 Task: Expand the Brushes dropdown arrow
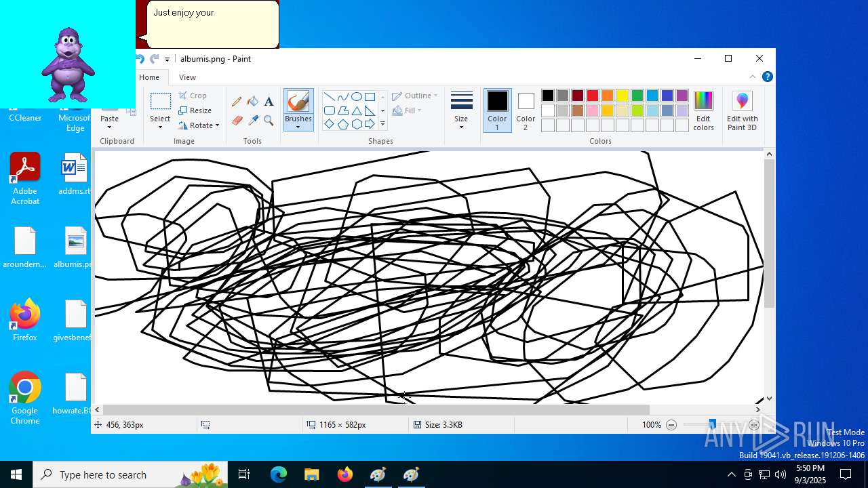(298, 127)
